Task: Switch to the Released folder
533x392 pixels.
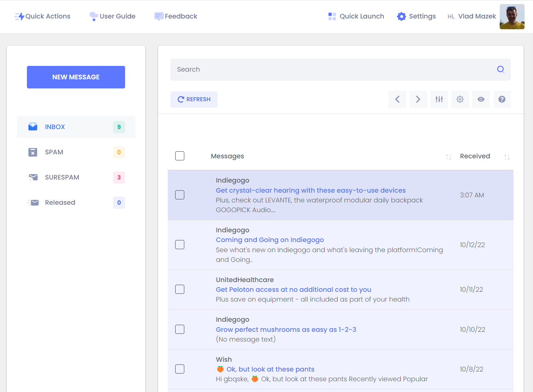Action: point(60,202)
